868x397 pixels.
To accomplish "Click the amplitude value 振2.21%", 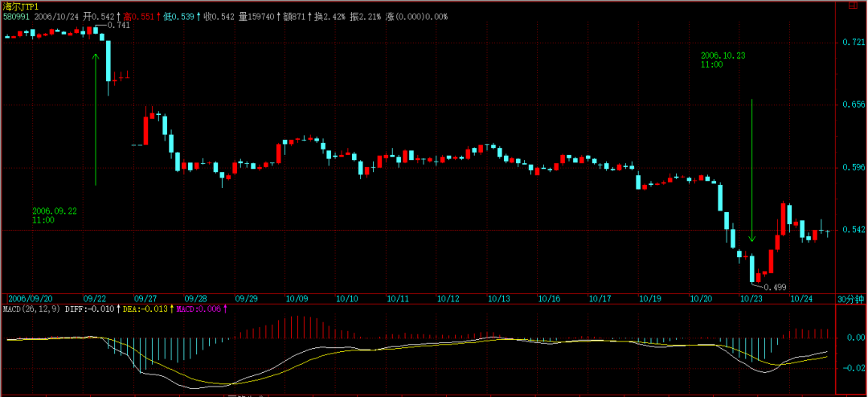I will tap(365, 17).
